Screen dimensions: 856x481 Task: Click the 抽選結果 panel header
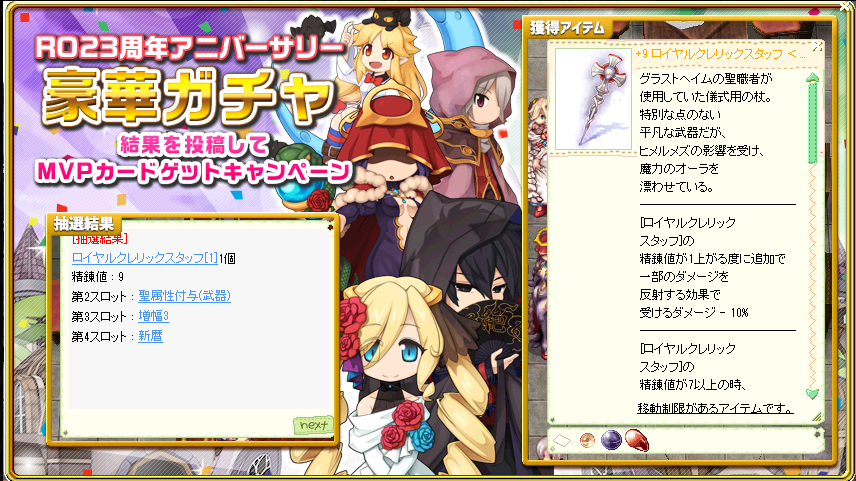[x=85, y=223]
